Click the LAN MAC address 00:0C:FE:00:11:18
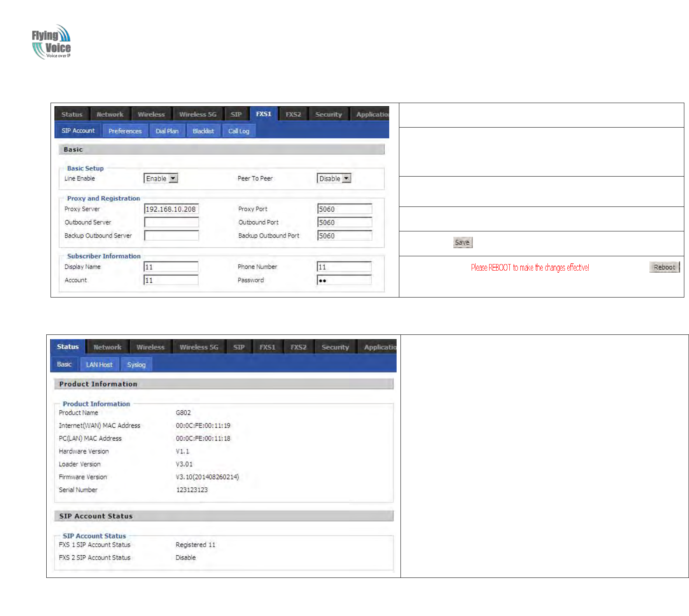The width and height of the screenshot is (689, 616). click(203, 438)
